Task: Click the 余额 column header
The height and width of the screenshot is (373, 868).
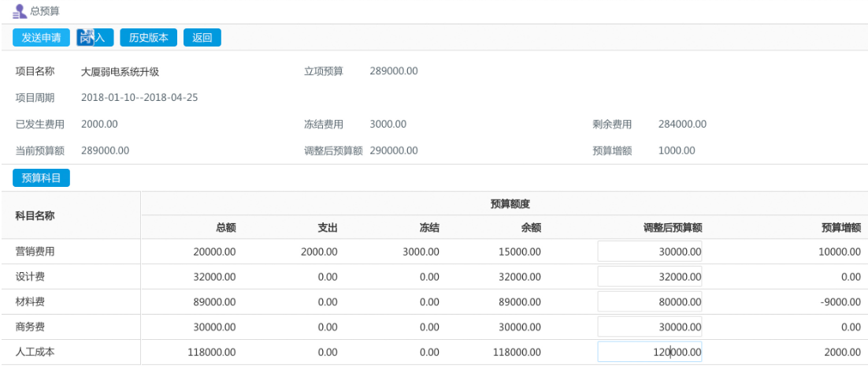Action: [532, 228]
